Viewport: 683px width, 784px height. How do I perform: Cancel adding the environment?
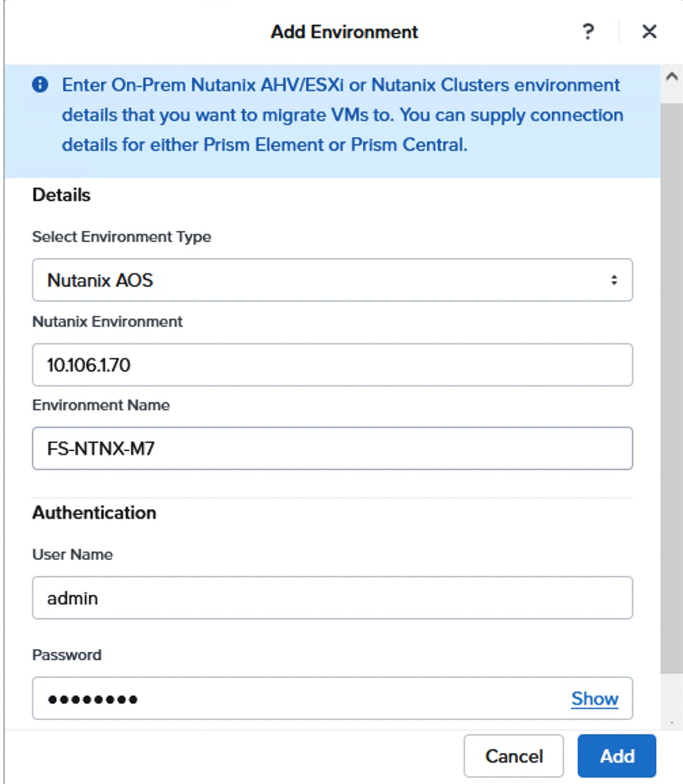coord(513,755)
